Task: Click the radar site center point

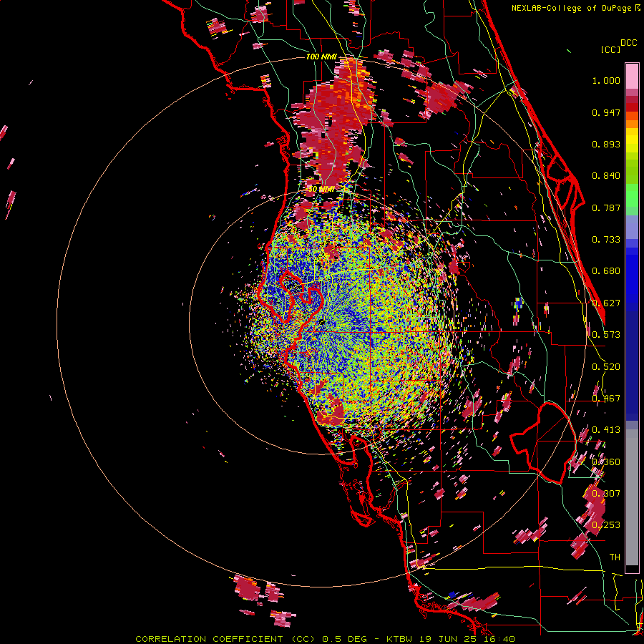Action: click(x=321, y=323)
